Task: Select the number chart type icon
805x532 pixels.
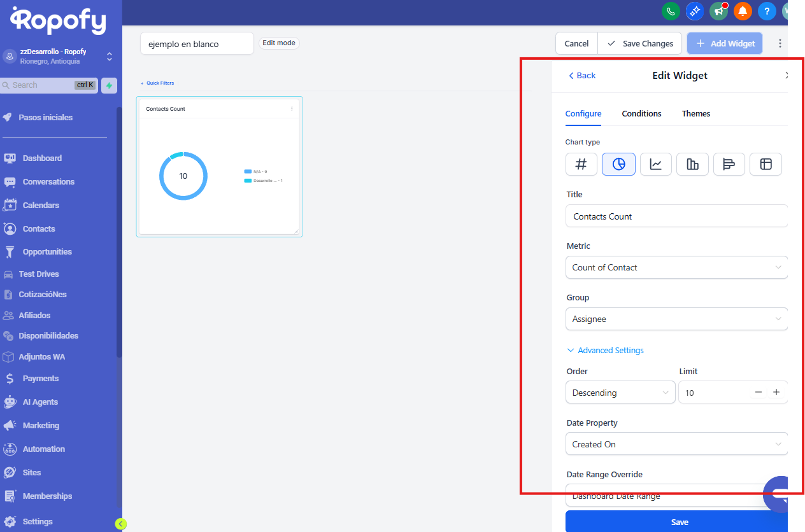Action: (x=581, y=164)
